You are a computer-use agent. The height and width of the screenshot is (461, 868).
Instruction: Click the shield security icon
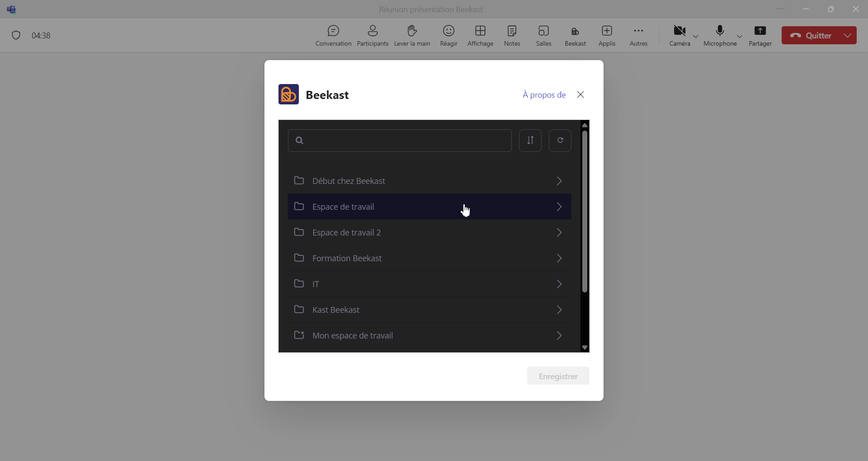click(16, 35)
